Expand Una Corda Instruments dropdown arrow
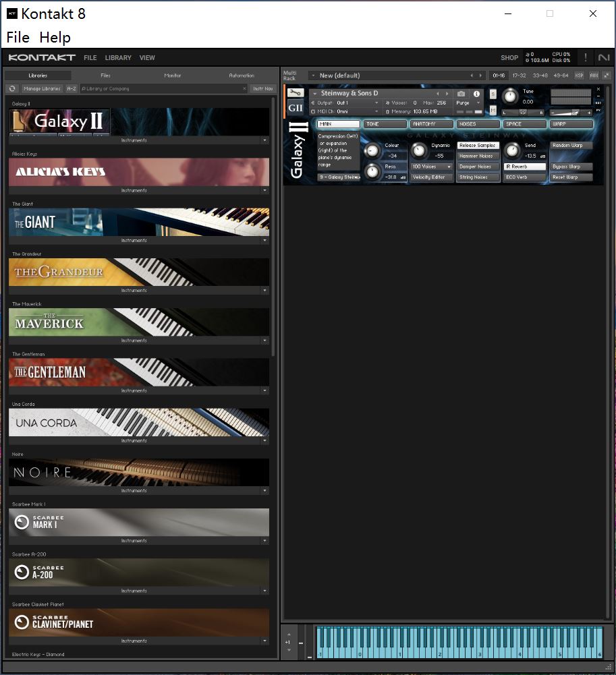 click(264, 441)
